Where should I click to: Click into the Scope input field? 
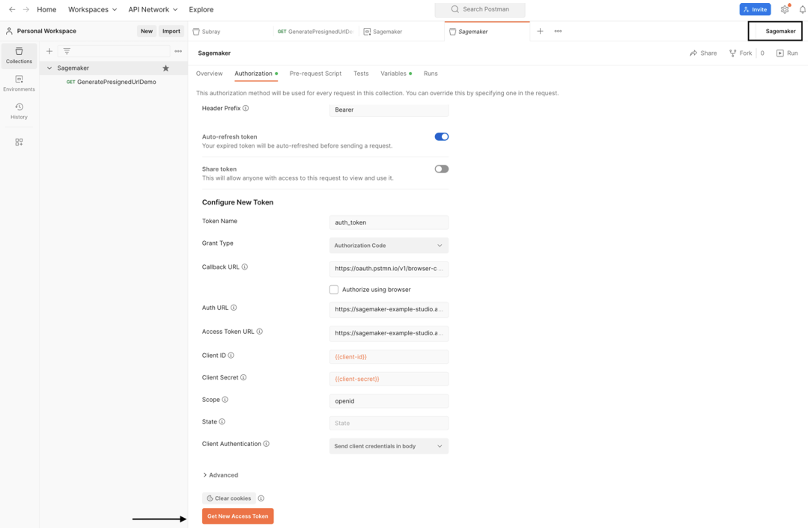click(x=388, y=401)
